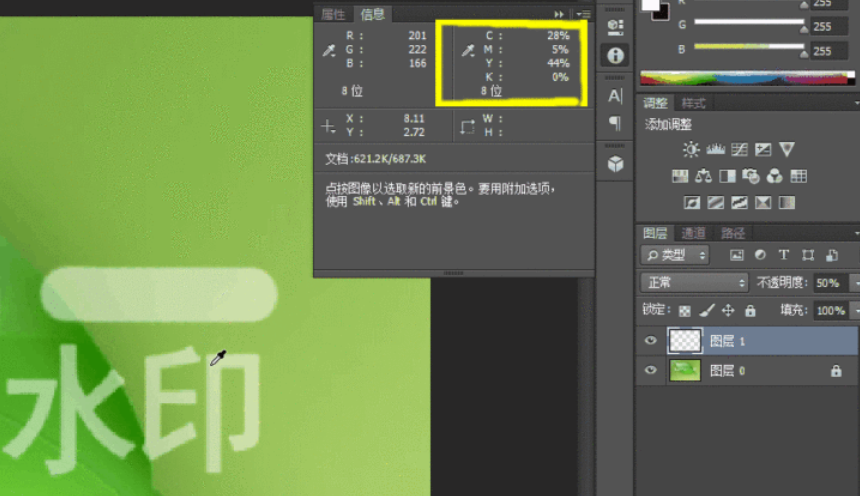Screen dimensions: 860x496
Task: Toggle lock all (padlock next to 锁定)
Action: [750, 311]
